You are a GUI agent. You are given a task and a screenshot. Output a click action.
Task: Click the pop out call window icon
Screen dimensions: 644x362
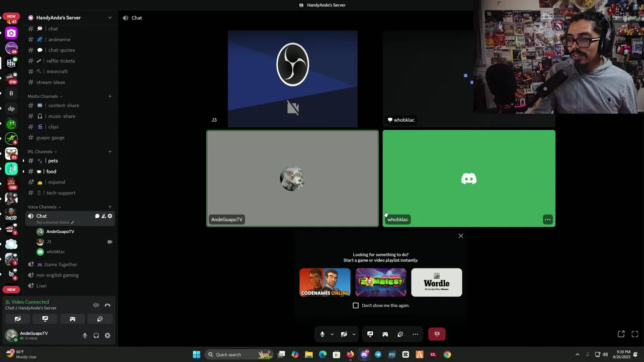point(621,334)
